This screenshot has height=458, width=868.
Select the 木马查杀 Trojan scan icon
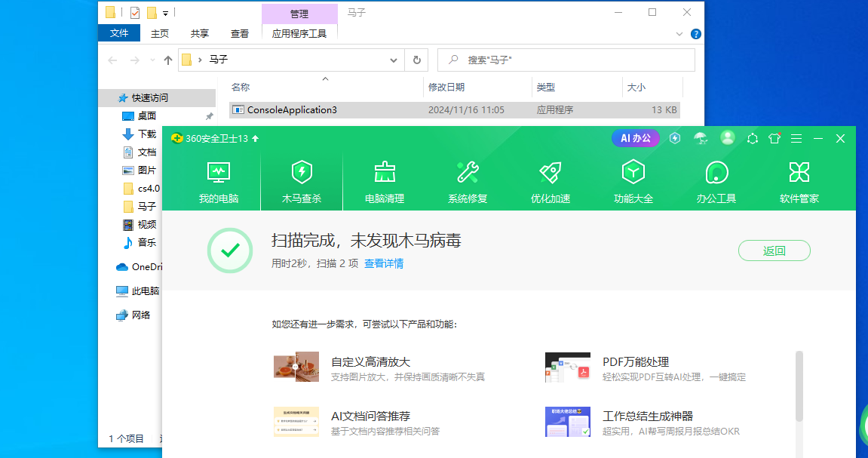(x=301, y=172)
